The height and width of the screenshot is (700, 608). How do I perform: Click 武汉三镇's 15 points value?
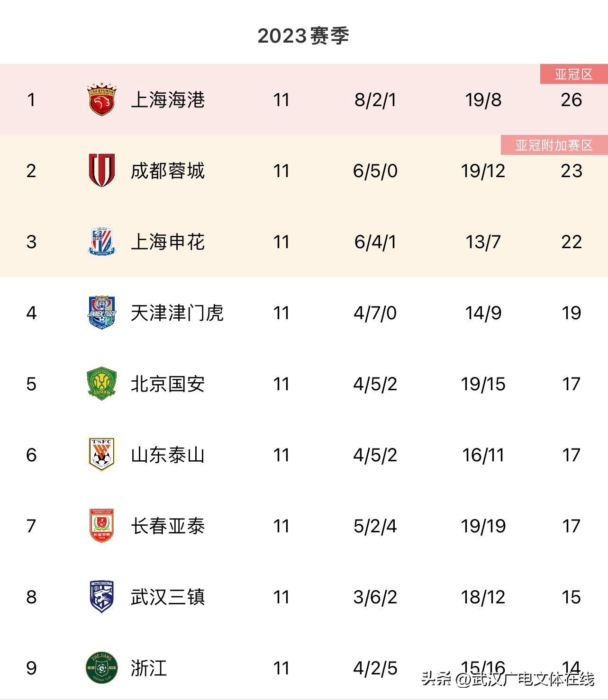coord(571,597)
